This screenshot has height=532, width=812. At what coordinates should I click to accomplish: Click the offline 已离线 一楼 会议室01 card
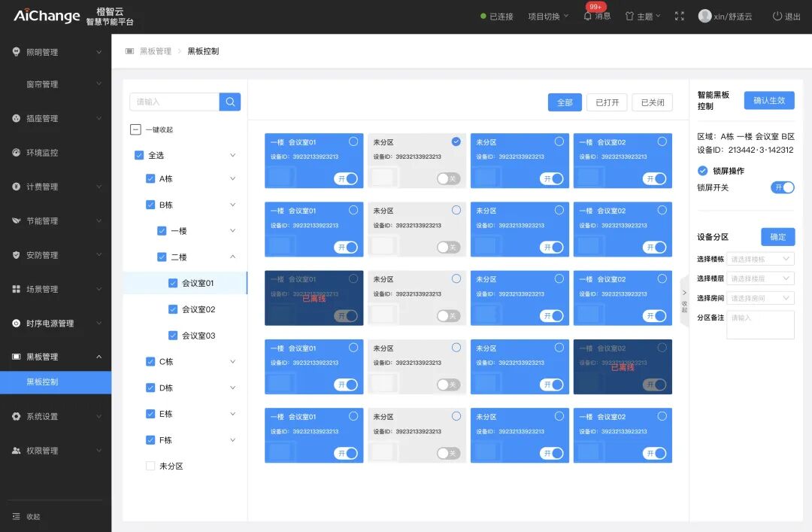pos(314,298)
